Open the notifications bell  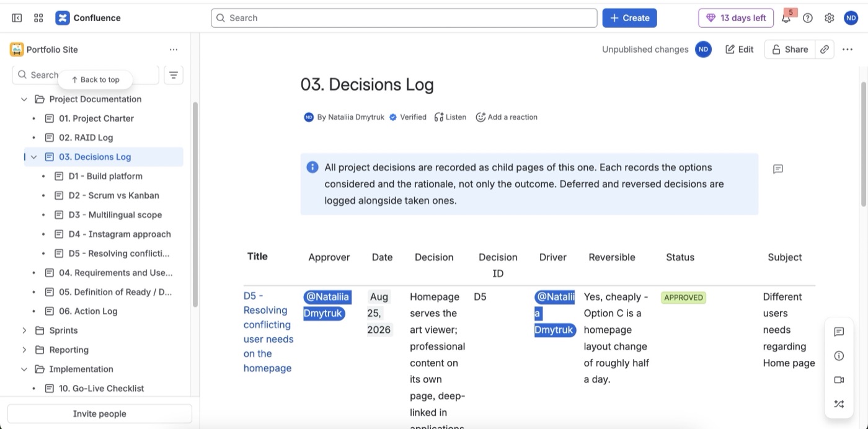tap(786, 18)
